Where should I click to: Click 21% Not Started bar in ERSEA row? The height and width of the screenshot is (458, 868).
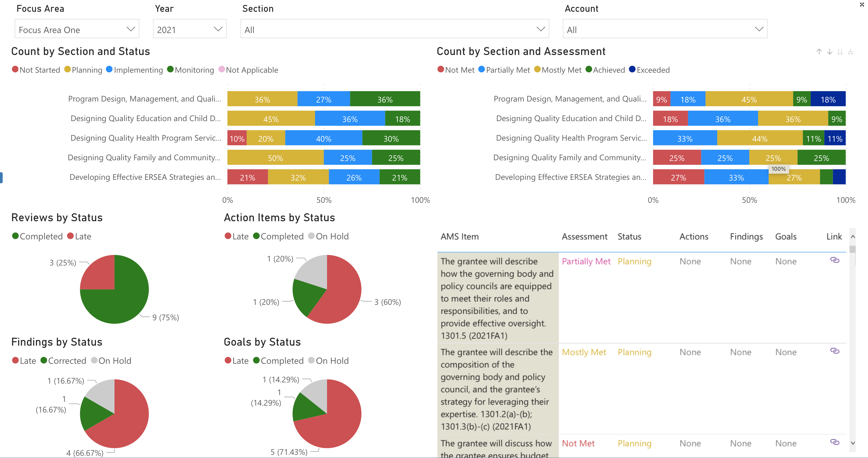[248, 177]
